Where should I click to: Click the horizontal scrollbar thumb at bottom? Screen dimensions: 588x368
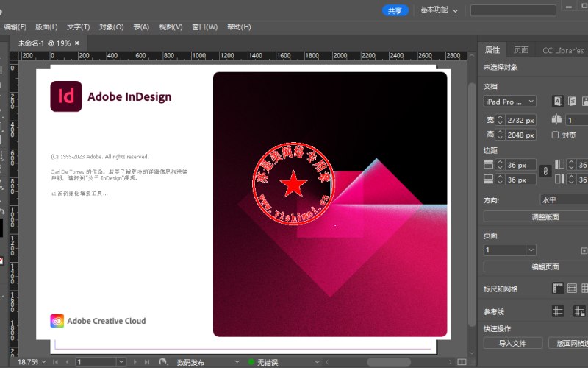pos(389,362)
